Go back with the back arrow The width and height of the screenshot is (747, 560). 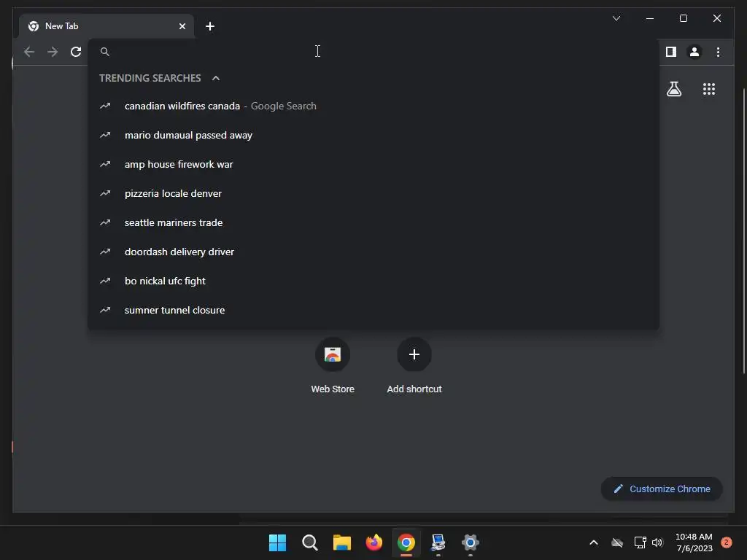[29, 52]
